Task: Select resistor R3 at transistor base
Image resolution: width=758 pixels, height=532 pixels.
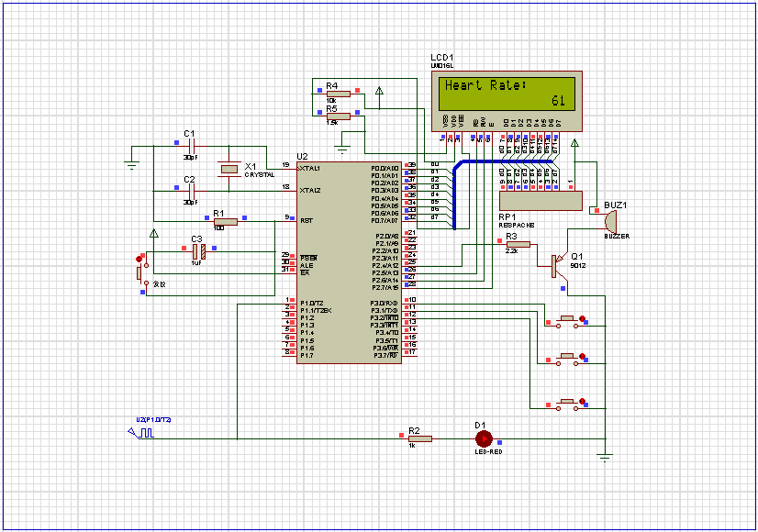Action: tap(518, 245)
